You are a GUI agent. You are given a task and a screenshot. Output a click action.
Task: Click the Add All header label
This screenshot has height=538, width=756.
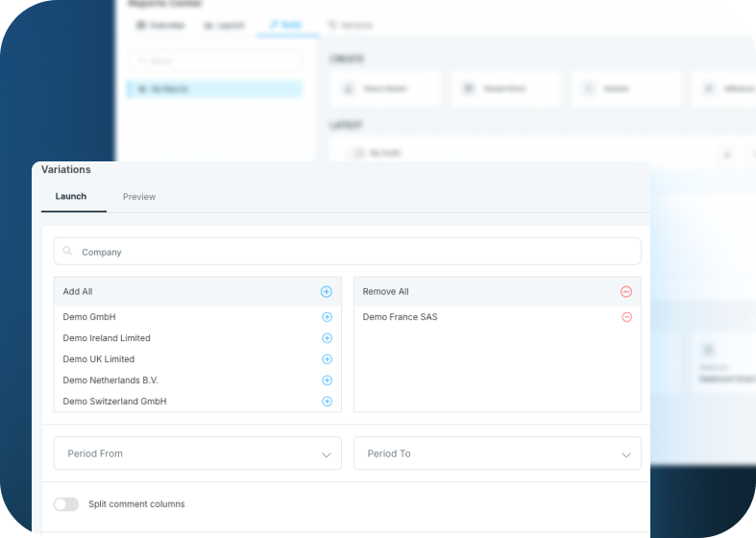pyautogui.click(x=78, y=292)
